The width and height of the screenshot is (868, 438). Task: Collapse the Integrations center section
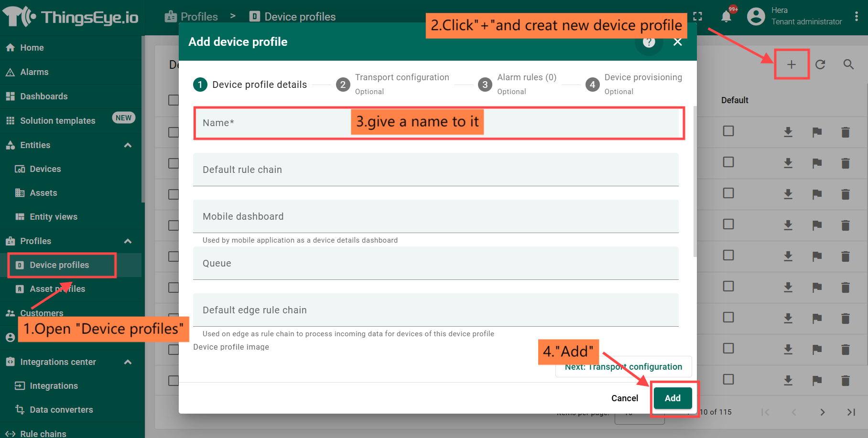128,362
